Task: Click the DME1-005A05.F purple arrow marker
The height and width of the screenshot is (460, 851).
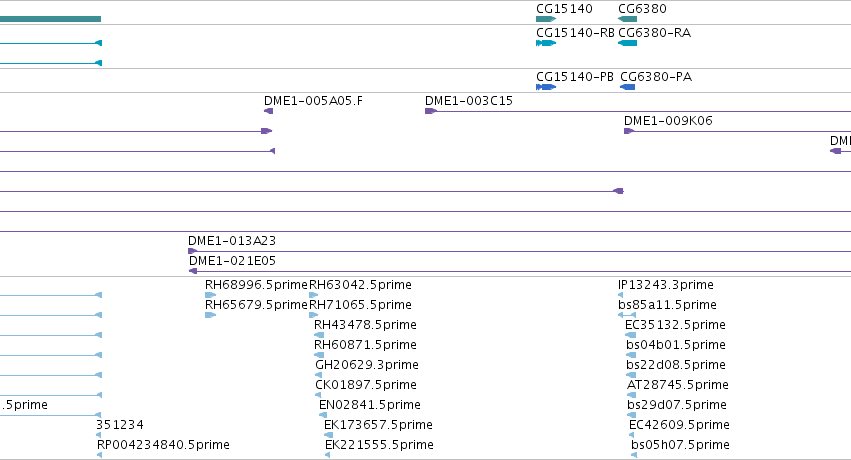Action: pos(268,111)
